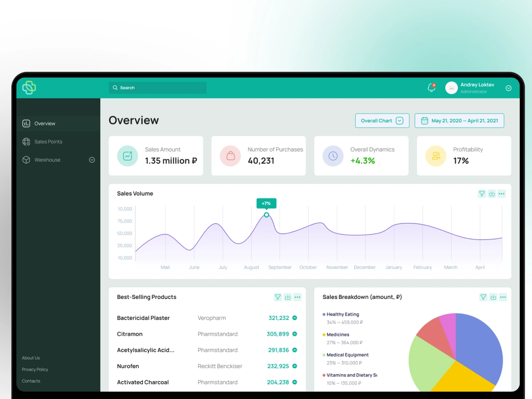Click the up arrow beside 204,238
532x399 pixels.
(x=295, y=382)
